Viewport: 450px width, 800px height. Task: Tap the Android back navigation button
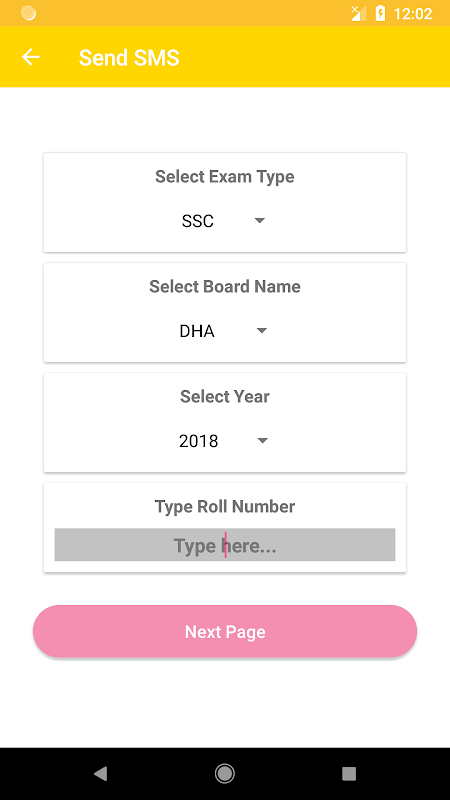101,774
